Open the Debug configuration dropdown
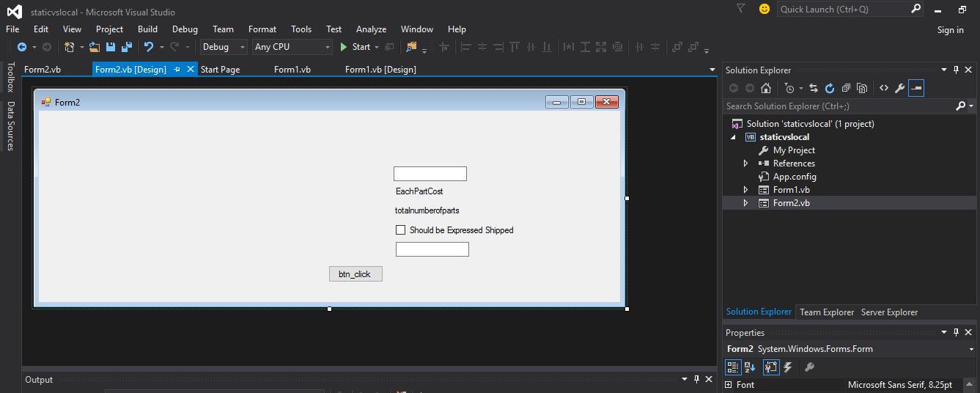980x393 pixels. [224, 47]
